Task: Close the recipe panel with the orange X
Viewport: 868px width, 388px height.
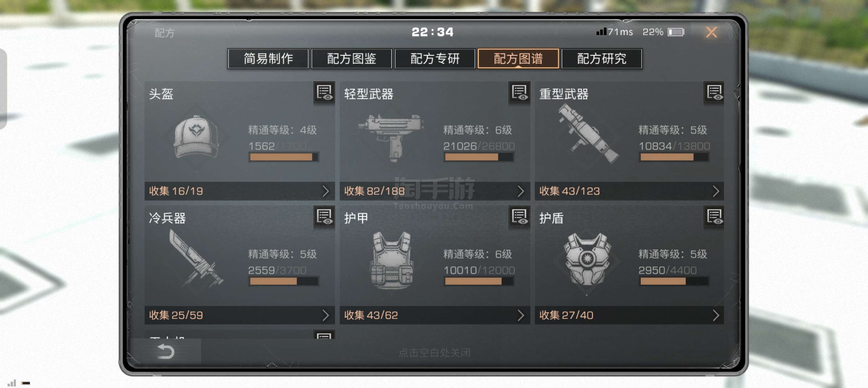Action: pyautogui.click(x=711, y=32)
